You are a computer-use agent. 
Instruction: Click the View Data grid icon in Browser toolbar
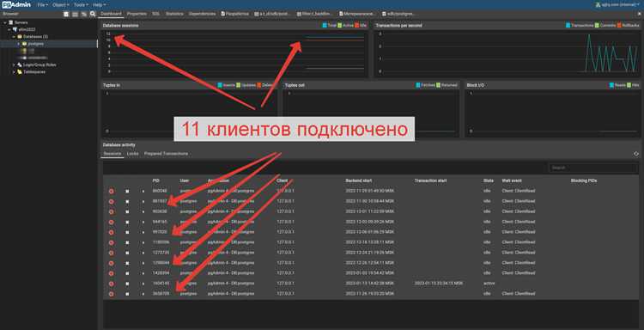coord(76,14)
